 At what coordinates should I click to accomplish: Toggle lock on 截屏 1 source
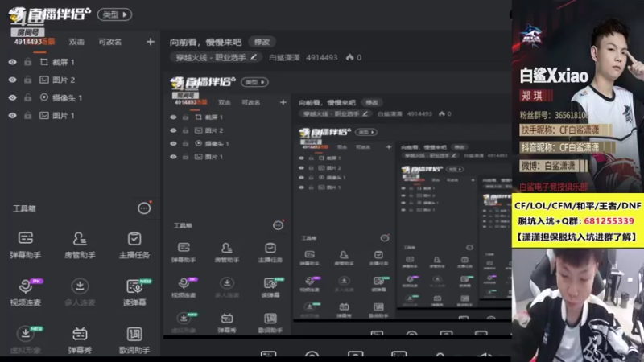pyautogui.click(x=27, y=62)
